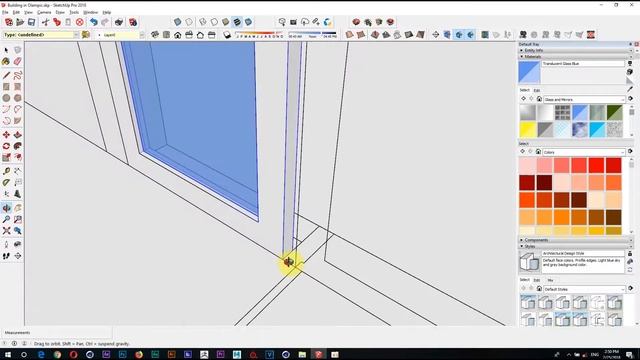Open the Window menu
640x360 pixels.
(91, 13)
